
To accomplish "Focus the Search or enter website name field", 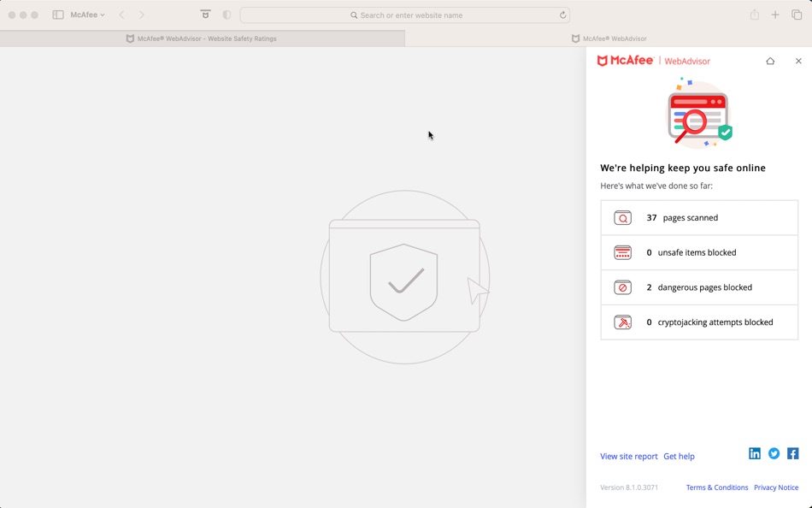I will [405, 15].
